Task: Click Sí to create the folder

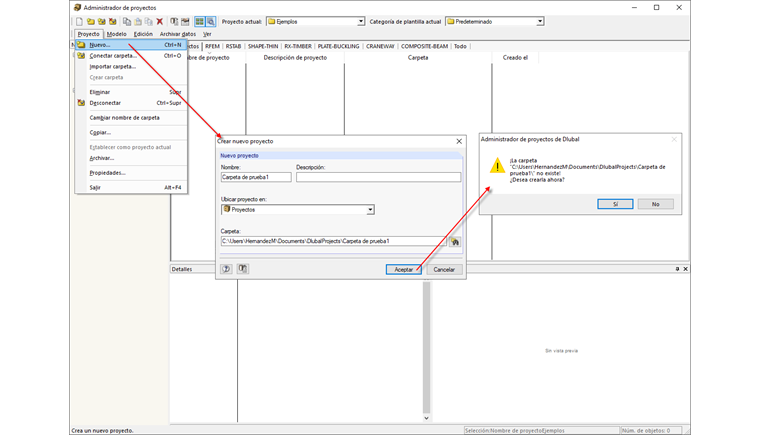Action: [x=615, y=204]
